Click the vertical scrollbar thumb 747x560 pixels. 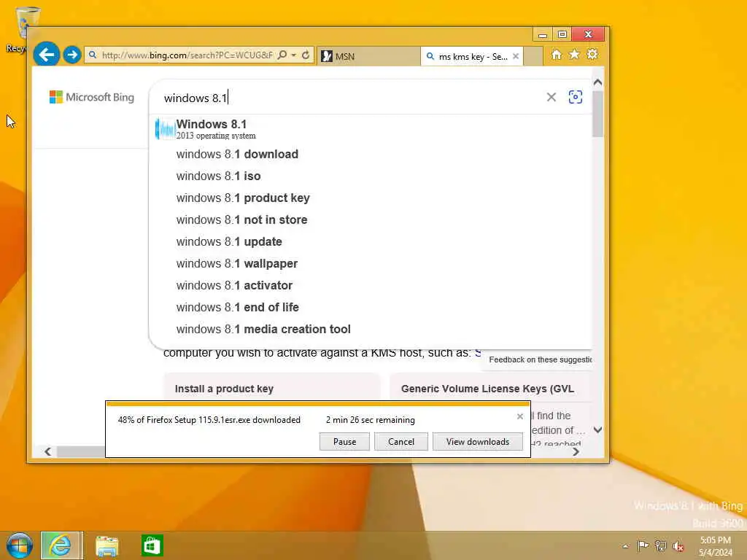pos(598,114)
